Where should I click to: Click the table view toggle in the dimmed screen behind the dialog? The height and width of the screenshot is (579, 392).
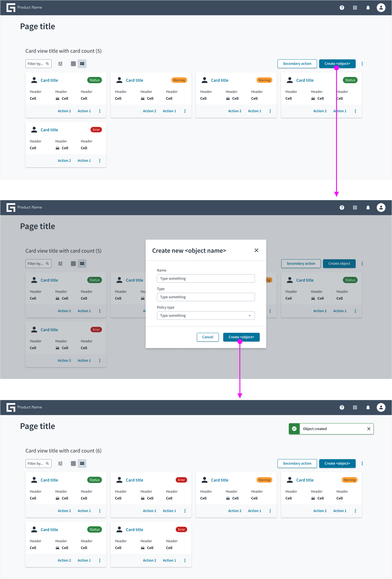(73, 264)
